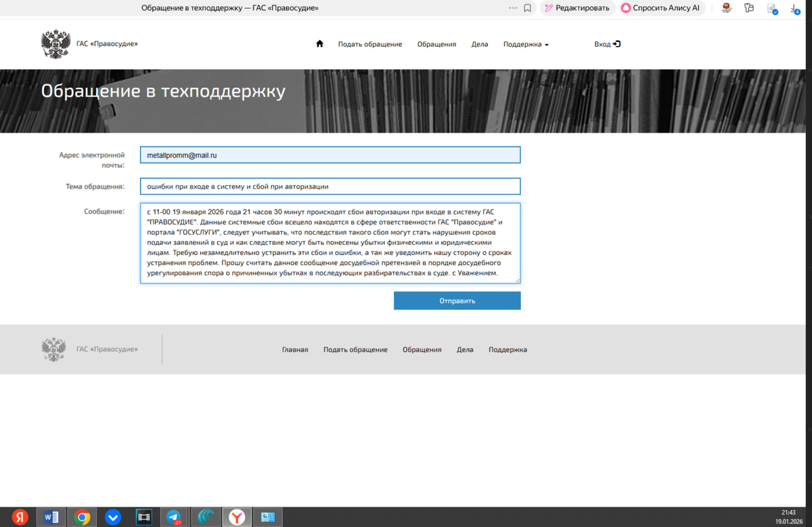
Task: Open Дела in the top navigation
Action: (x=480, y=44)
